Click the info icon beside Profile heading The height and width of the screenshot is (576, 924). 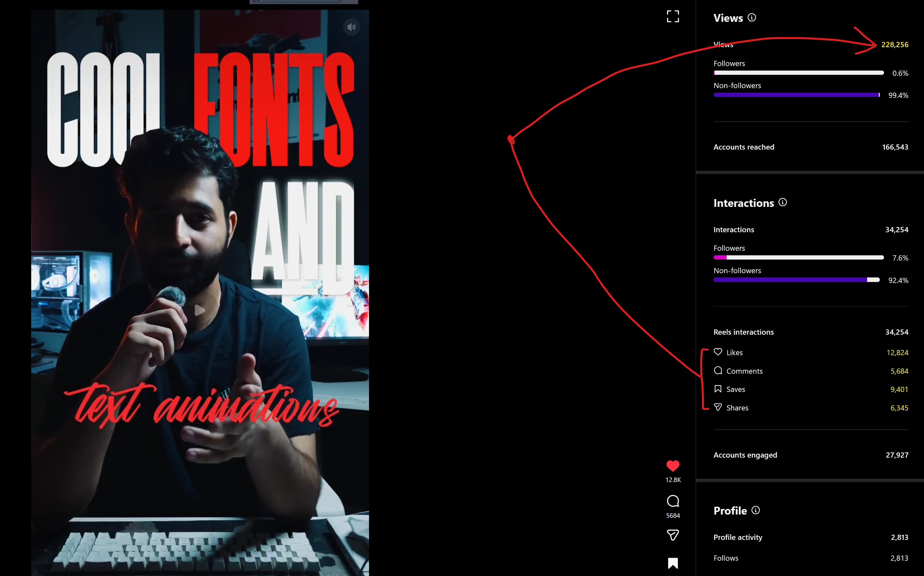(x=756, y=510)
